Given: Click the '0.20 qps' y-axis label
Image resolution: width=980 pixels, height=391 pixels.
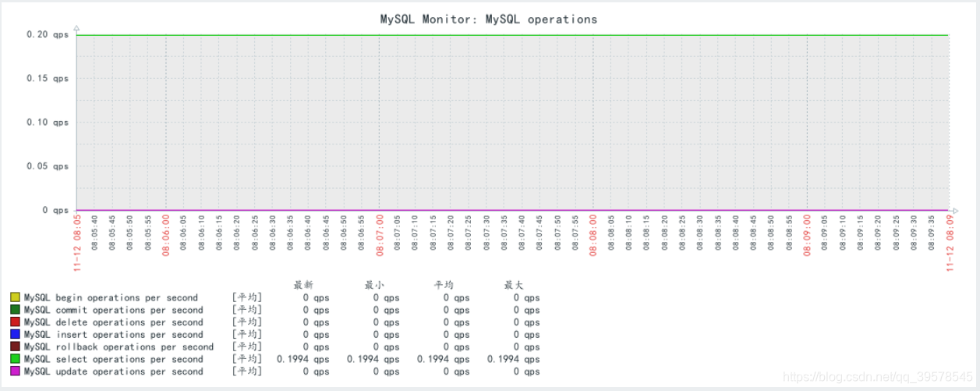Looking at the screenshot, I should [48, 34].
